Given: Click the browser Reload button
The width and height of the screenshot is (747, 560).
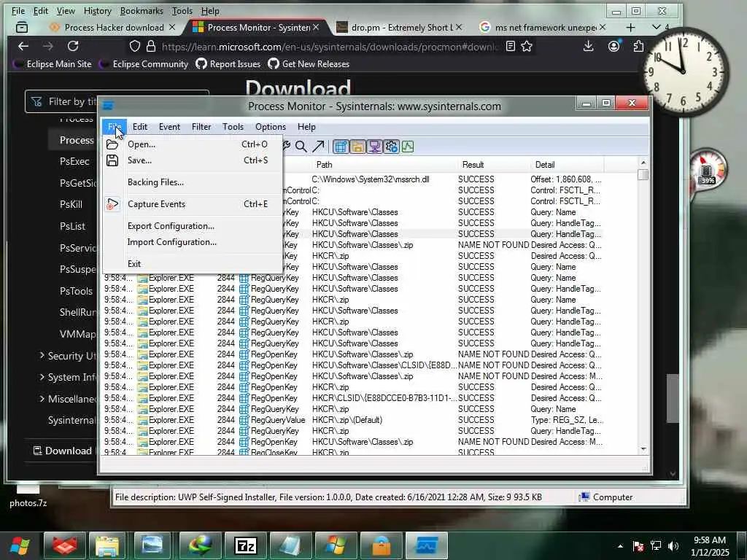Looking at the screenshot, I should coord(73,46).
